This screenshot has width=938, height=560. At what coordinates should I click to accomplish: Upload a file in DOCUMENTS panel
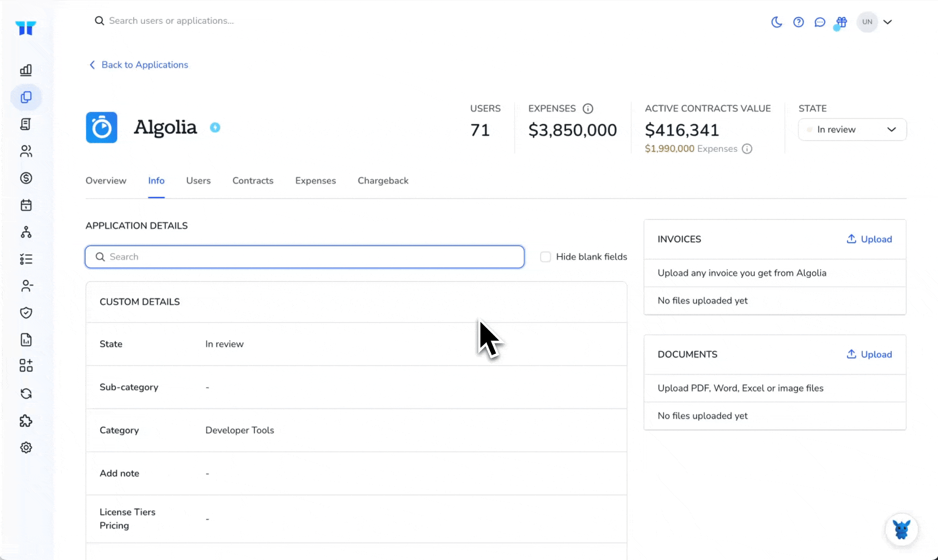[x=870, y=354]
